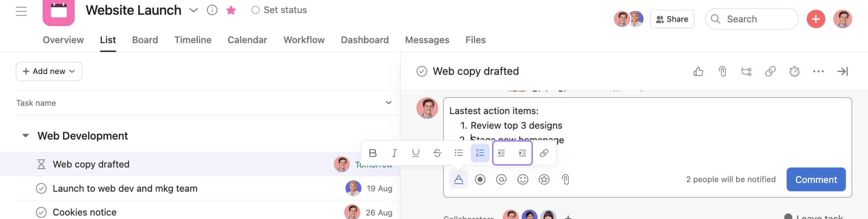Insert a link using the link icon
868x219 pixels.
[544, 153]
